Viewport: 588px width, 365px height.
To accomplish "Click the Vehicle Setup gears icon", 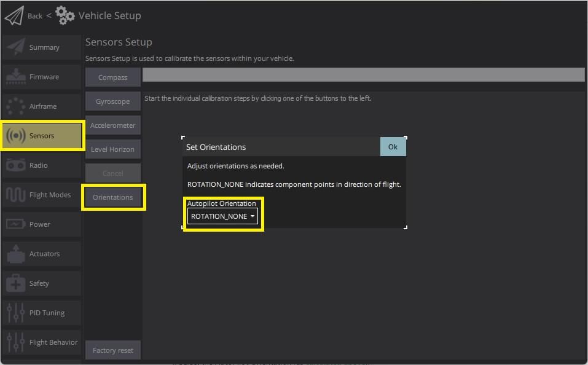I will pos(65,15).
